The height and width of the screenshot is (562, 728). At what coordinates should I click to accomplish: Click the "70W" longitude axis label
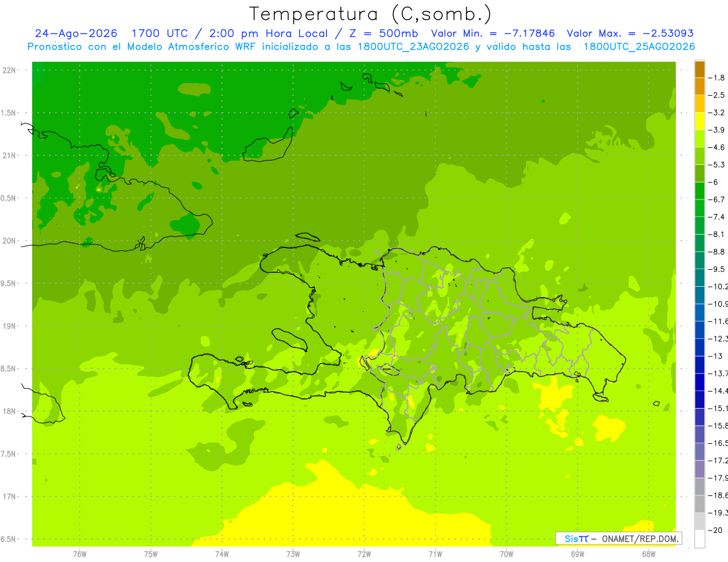click(x=507, y=554)
